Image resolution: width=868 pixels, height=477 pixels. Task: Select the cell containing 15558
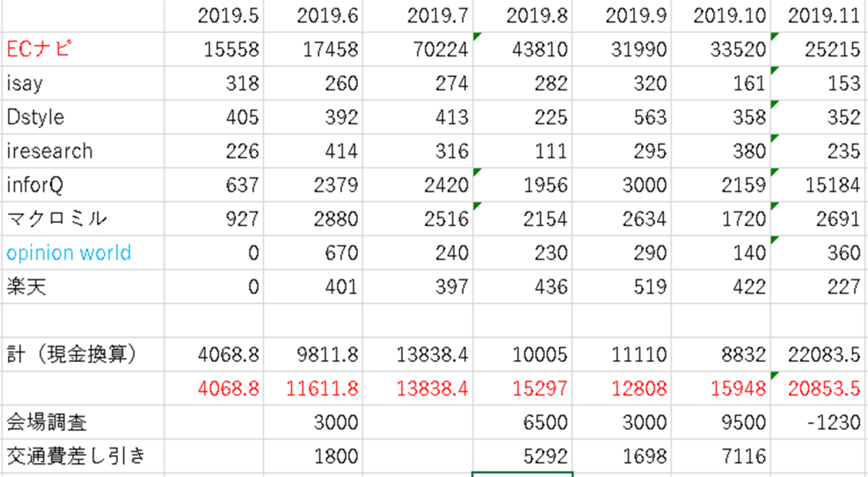click(214, 49)
